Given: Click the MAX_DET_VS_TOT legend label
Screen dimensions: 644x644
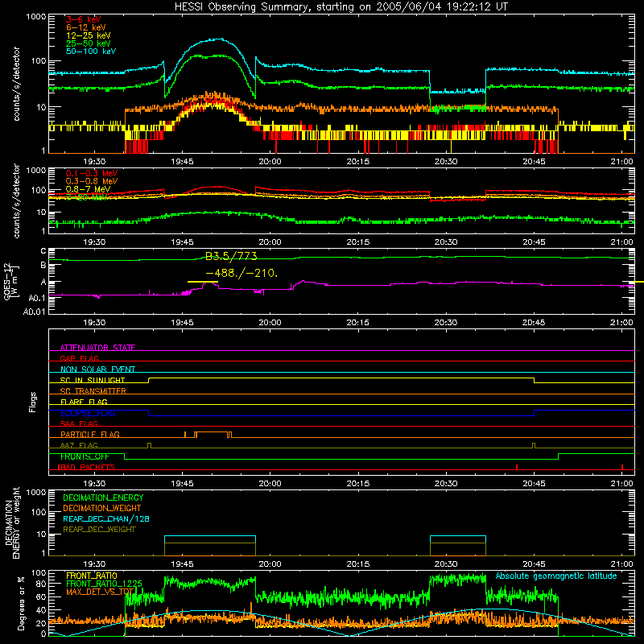Looking at the screenshot, I should tap(100, 592).
